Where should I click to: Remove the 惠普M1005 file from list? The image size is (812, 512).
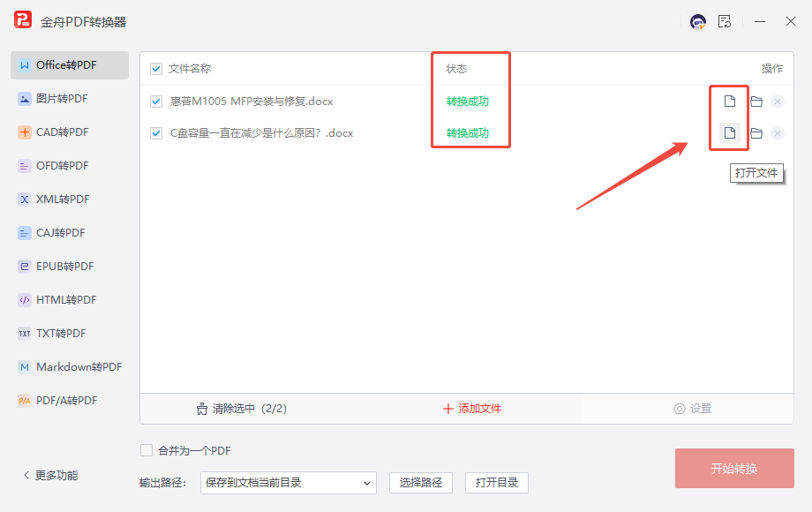click(778, 102)
